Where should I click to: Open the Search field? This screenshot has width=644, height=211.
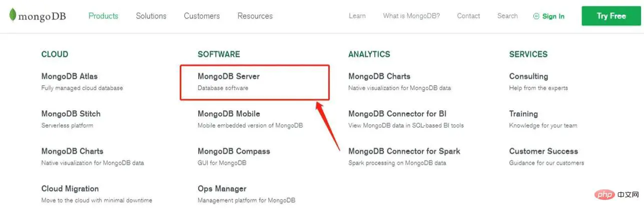pyautogui.click(x=507, y=16)
